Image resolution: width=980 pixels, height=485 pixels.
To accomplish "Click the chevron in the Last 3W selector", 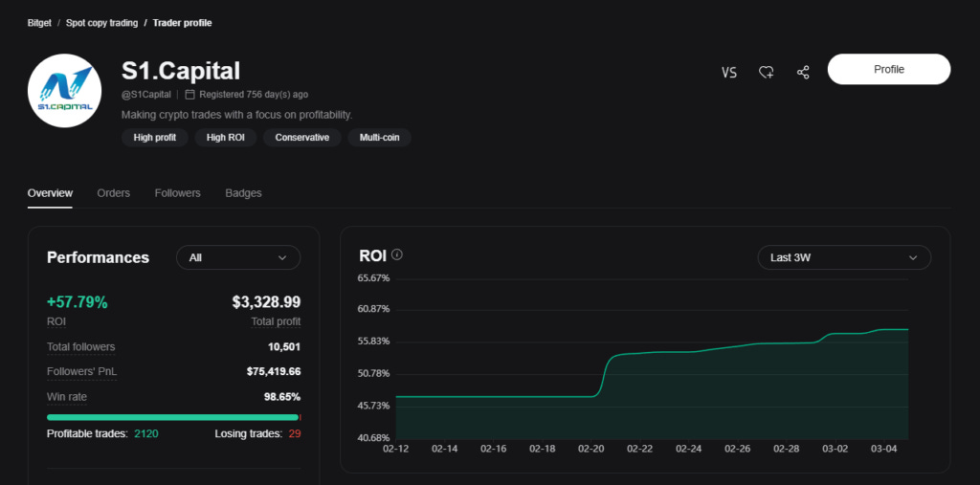I will (x=912, y=257).
